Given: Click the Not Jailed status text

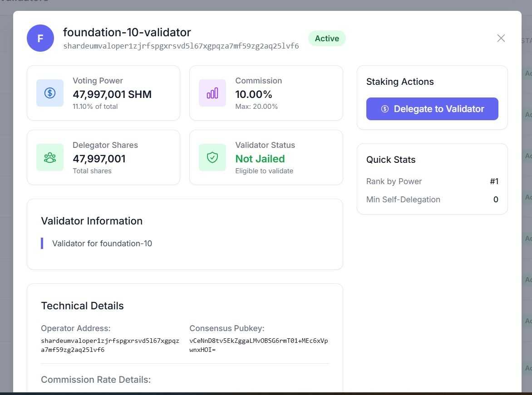Looking at the screenshot, I should pyautogui.click(x=260, y=159).
